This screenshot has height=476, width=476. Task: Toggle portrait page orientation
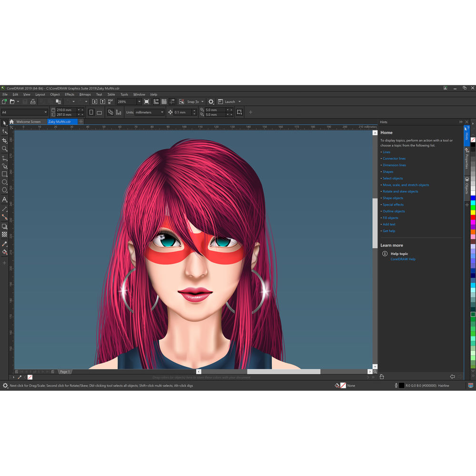[x=91, y=112]
